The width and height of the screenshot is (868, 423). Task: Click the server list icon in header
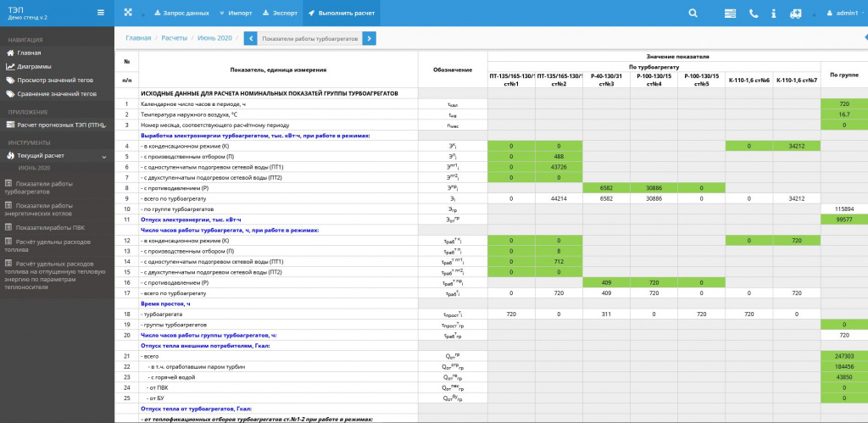pyautogui.click(x=731, y=14)
